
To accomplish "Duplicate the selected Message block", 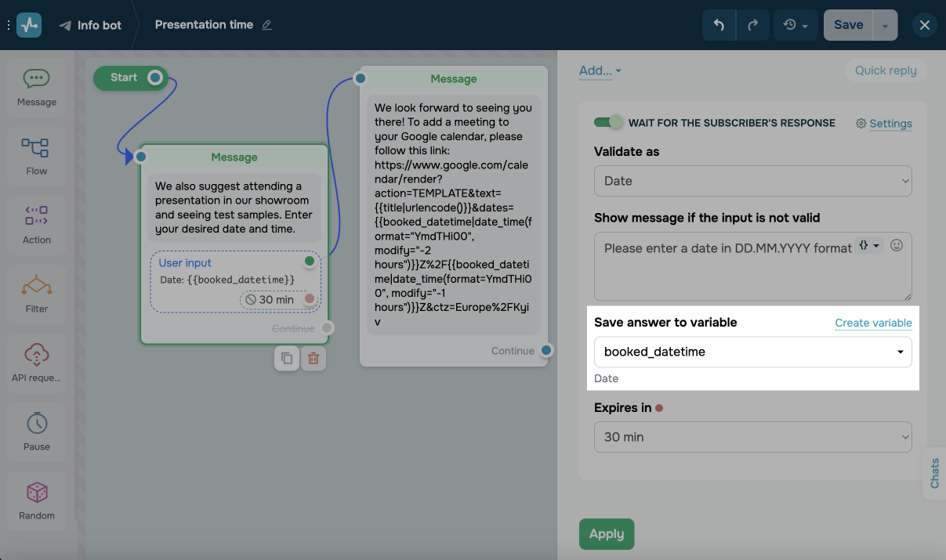I will pyautogui.click(x=287, y=358).
